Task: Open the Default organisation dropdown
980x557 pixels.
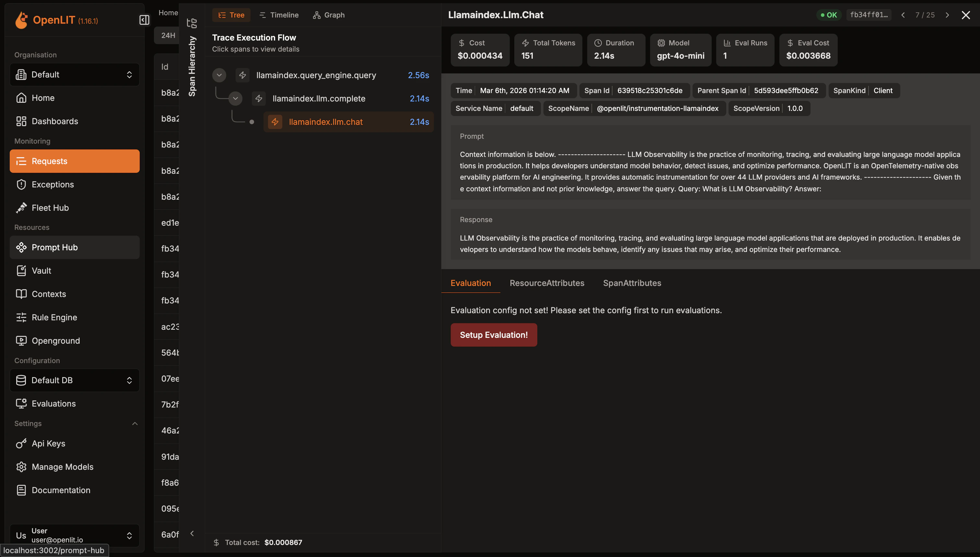Action: 75,75
